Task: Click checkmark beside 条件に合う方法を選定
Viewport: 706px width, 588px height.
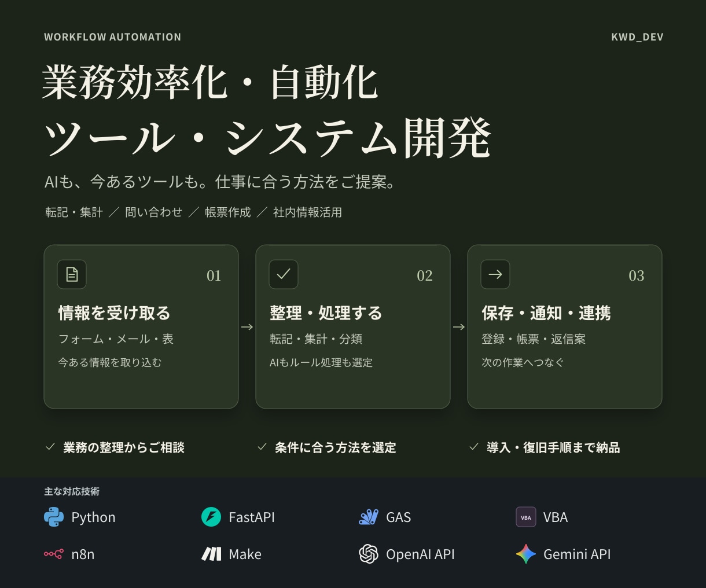Action: [x=262, y=447]
